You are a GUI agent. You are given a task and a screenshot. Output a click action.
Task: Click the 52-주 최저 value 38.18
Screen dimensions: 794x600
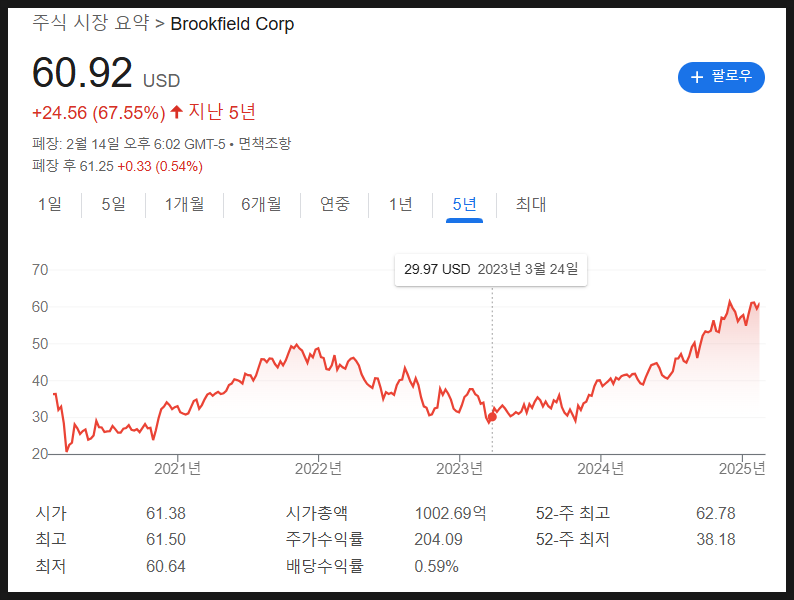[x=716, y=539]
